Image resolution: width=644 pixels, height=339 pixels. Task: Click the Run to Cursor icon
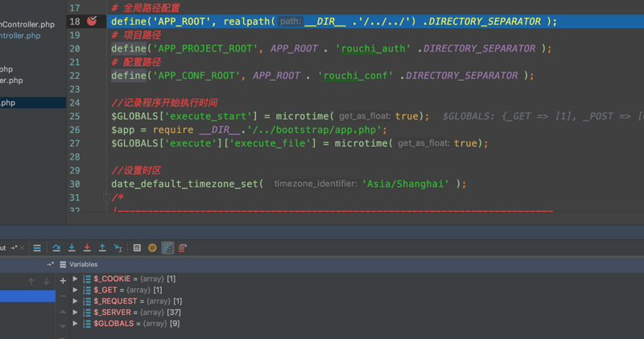pos(118,248)
